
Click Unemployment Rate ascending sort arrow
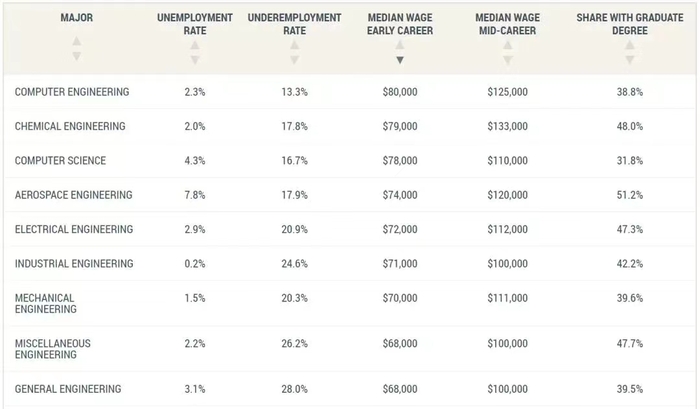195,46
